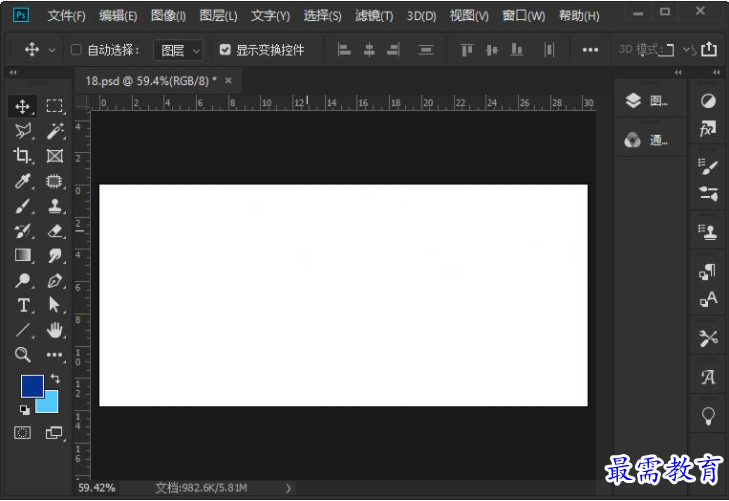Open the Clone Source panel icon
Viewport: 729px width, 501px height.
708,231
